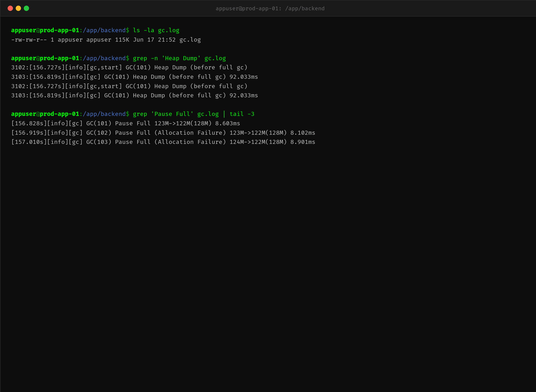
Task: Click the 'GC(102)' identifier
Action: (x=99, y=133)
